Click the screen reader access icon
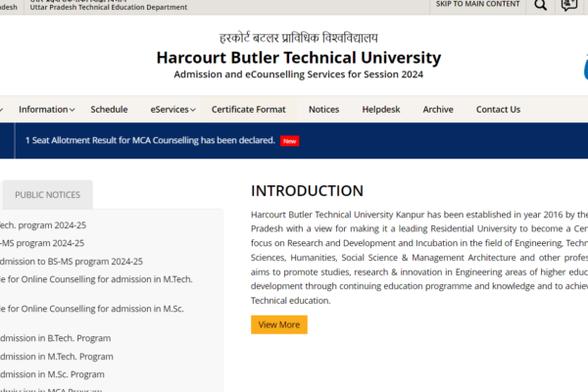The image size is (588, 392). (568, 5)
